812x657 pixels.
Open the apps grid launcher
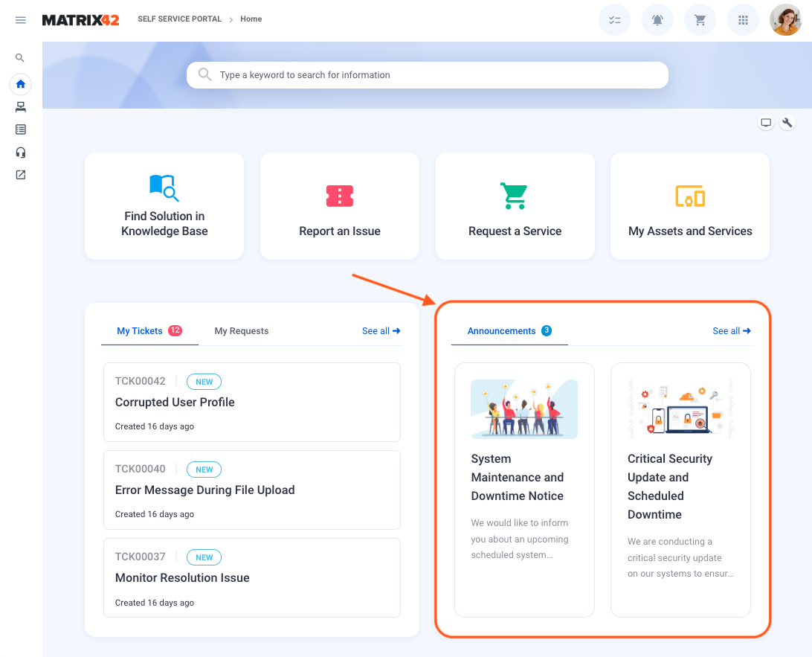click(x=742, y=20)
